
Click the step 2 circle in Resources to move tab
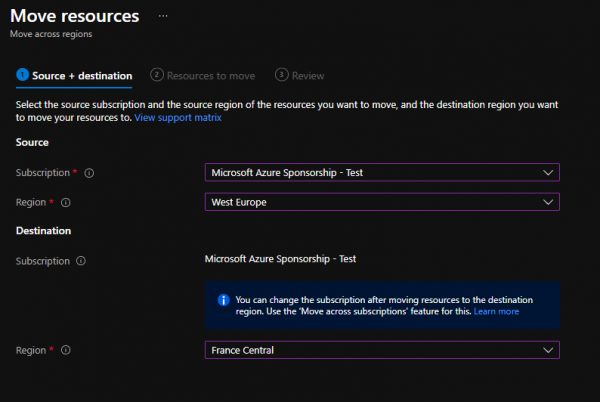point(157,75)
